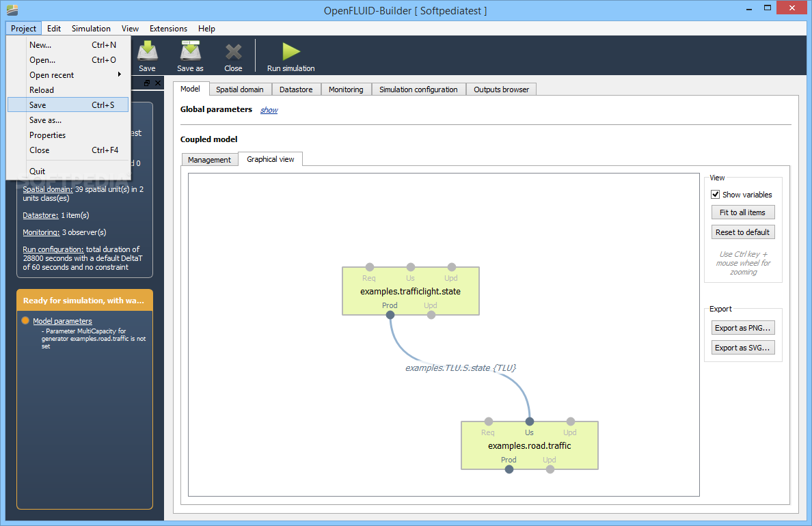
Task: Choose Save in Project menu
Action: pyautogui.click(x=68, y=105)
